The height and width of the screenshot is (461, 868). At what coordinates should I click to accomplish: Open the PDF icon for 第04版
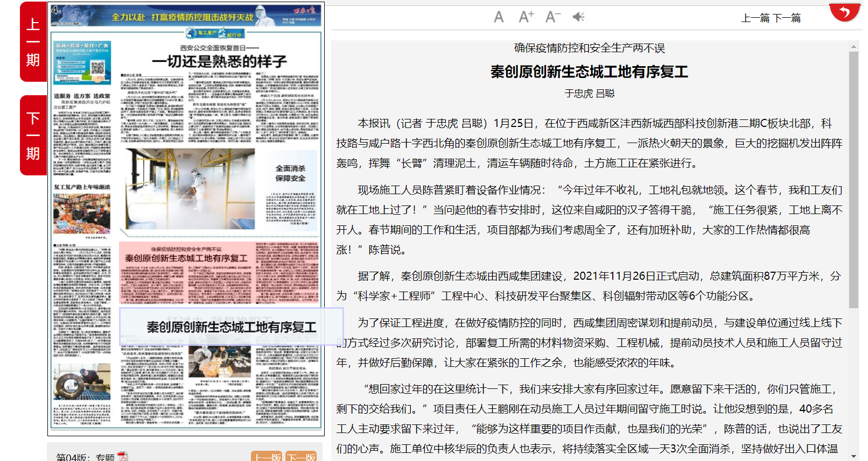pos(123,456)
